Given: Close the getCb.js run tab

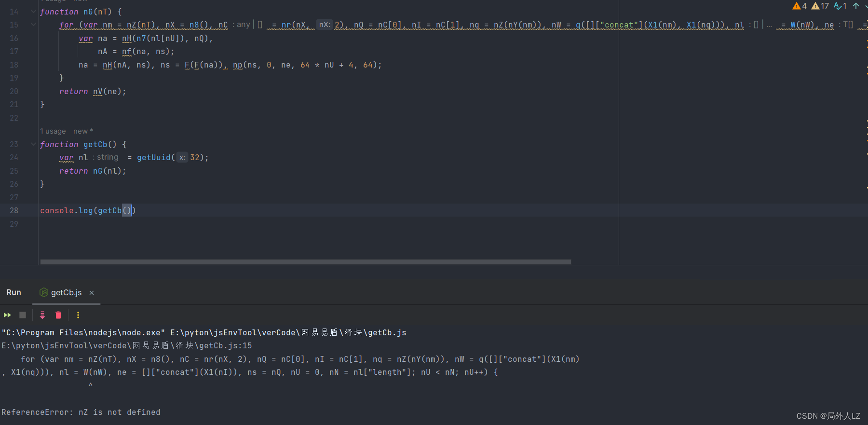Looking at the screenshot, I should pos(92,293).
